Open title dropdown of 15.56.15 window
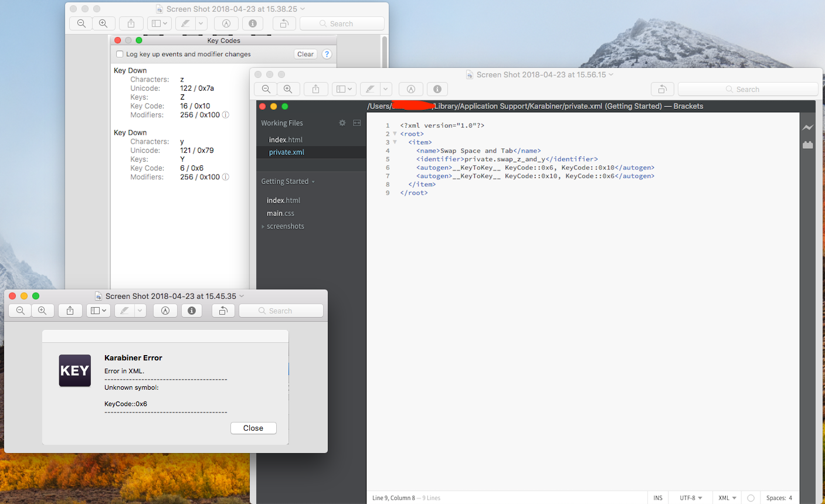This screenshot has height=504, width=825. [611, 74]
